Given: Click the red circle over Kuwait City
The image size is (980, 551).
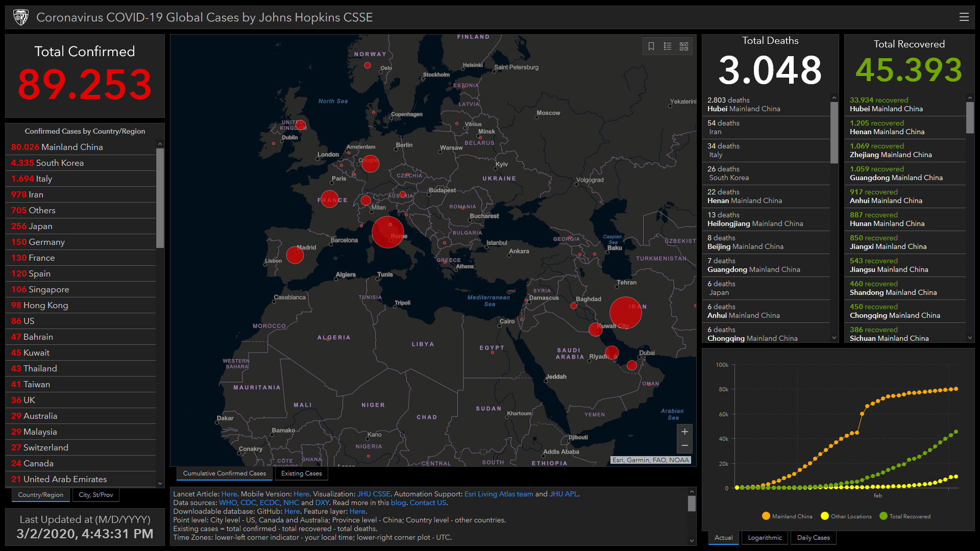Looking at the screenshot, I should pos(596,330).
